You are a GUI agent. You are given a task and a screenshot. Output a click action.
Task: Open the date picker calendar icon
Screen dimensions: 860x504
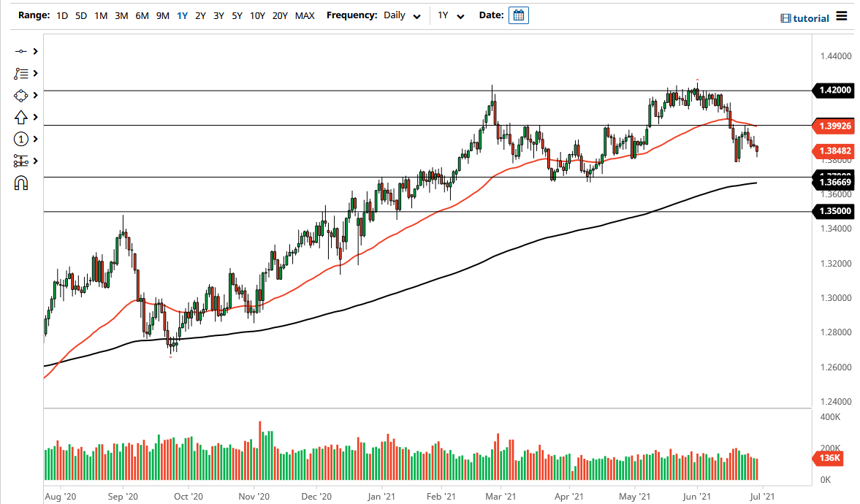518,15
